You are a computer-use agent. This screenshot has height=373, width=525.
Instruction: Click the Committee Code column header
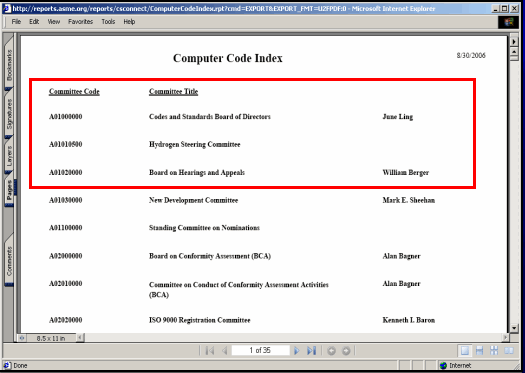[74, 91]
